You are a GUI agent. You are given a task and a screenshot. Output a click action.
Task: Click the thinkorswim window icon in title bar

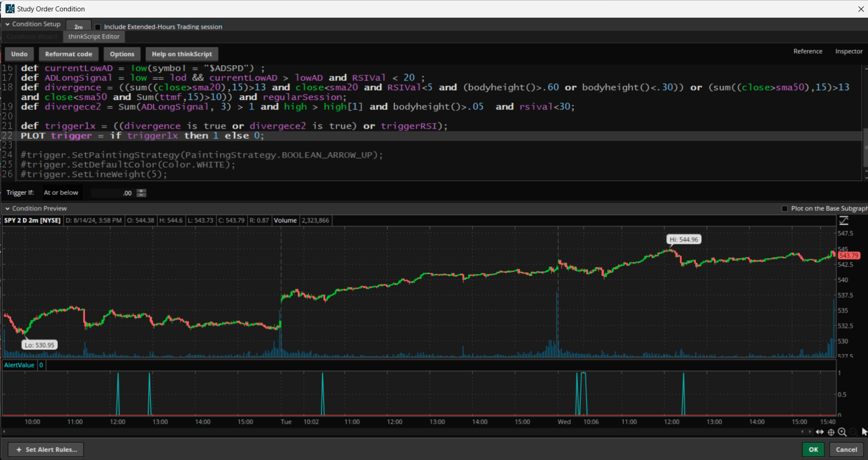tap(10, 9)
